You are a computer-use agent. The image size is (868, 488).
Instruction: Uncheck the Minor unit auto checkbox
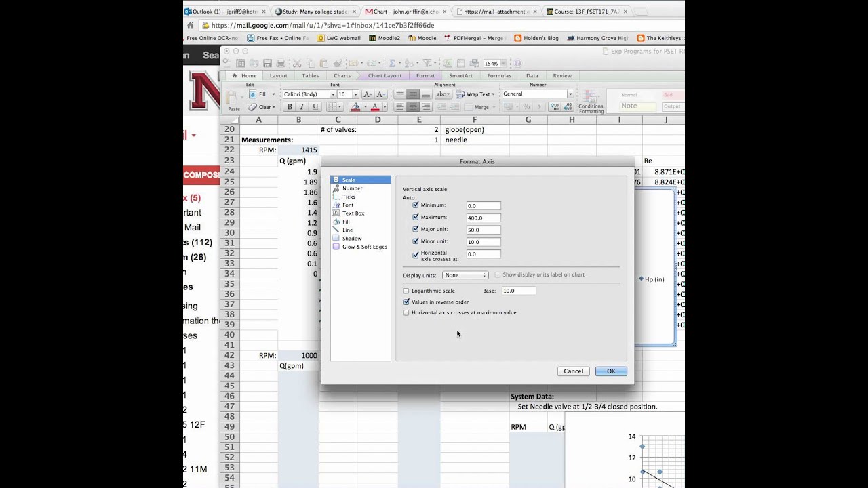[416, 241]
